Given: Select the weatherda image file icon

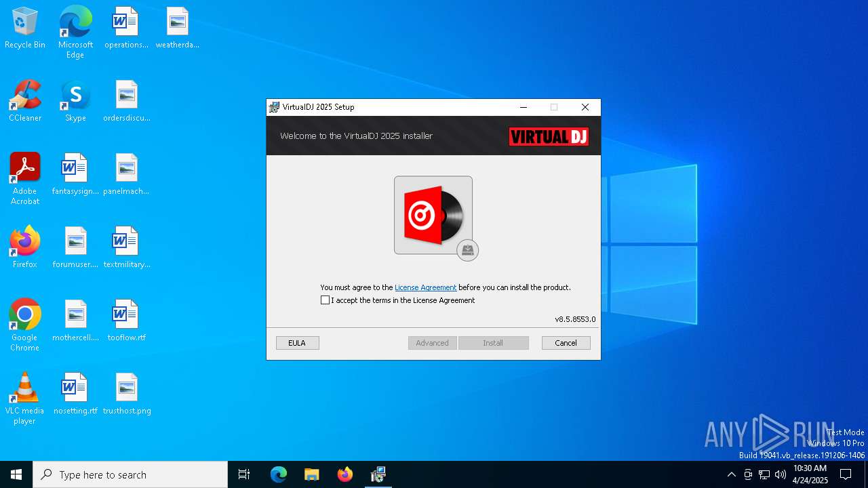Looking at the screenshot, I should coord(177,28).
